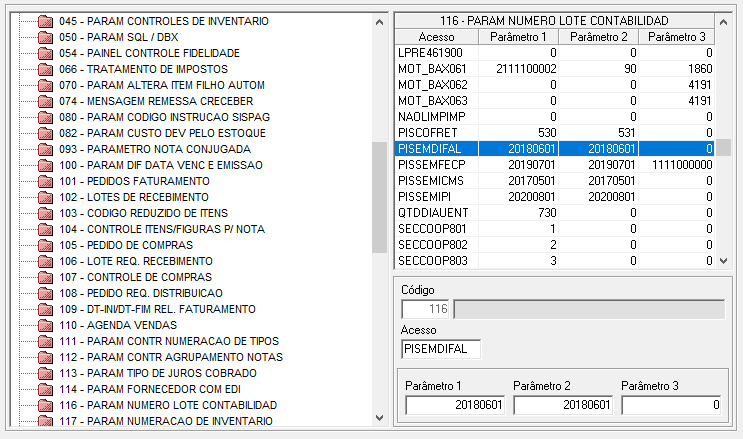Click folder icon of 108 - PEDIDO REQ. DISTRIBUICAO
743x439 pixels.
[45, 293]
